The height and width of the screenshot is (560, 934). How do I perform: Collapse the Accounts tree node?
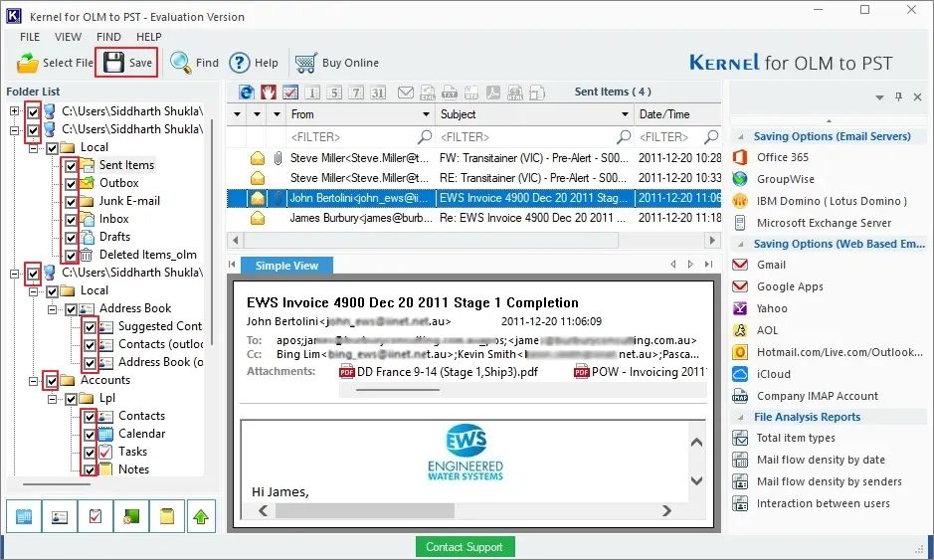[34, 381]
